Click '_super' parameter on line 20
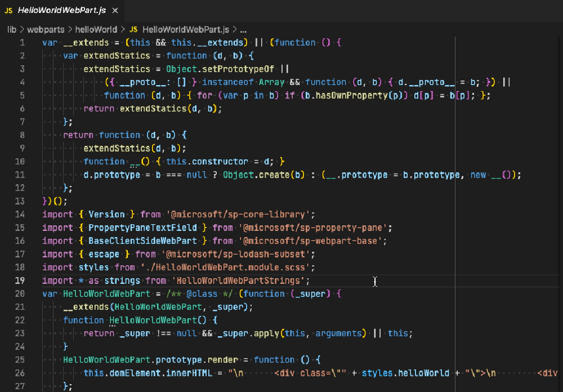Viewport: 563px width, 392px height. 310,294
